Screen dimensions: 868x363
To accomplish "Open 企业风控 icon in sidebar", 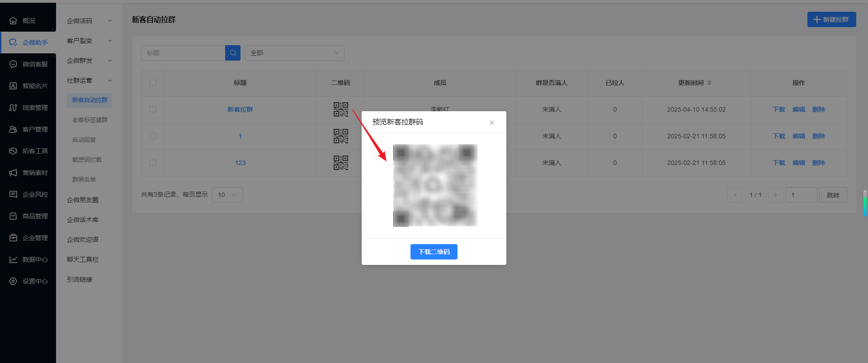I will [13, 194].
